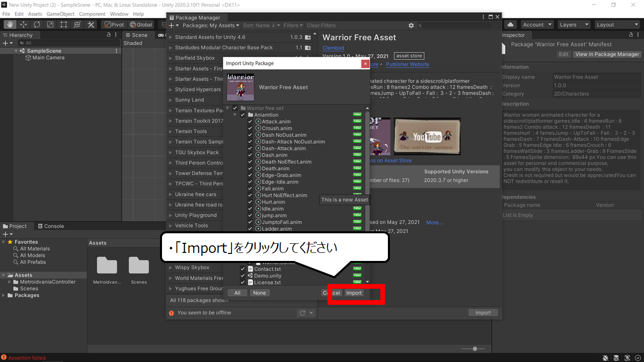Click Main Camera cube icon
The width and height of the screenshot is (644, 362).
coord(28,58)
